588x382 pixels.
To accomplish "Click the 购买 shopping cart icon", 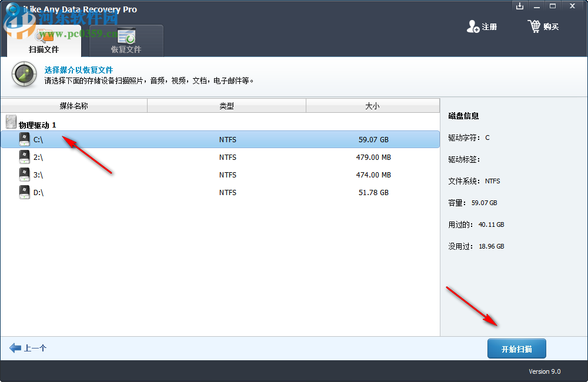I will [x=534, y=26].
